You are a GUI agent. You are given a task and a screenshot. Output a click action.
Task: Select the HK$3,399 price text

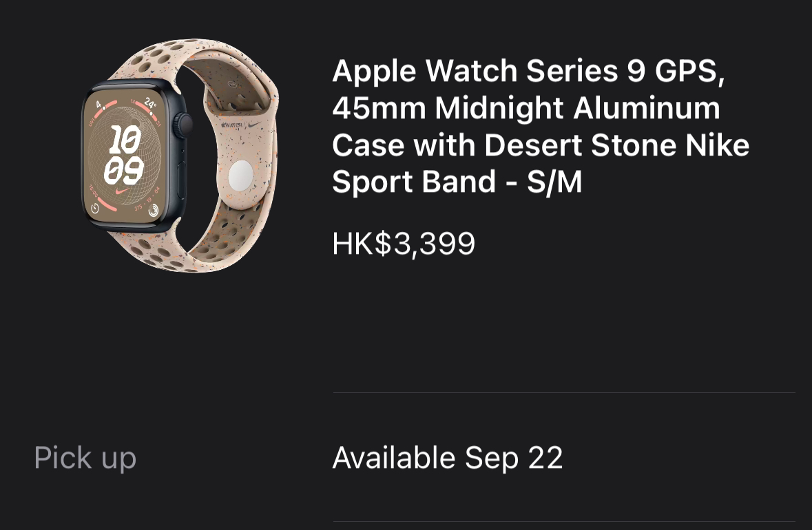(404, 243)
